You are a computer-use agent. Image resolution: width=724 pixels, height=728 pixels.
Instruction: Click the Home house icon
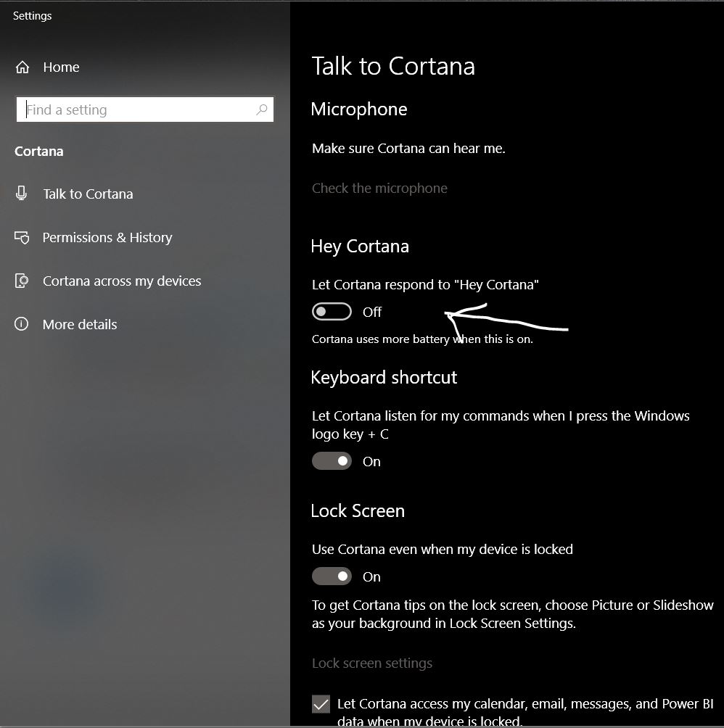(22, 67)
